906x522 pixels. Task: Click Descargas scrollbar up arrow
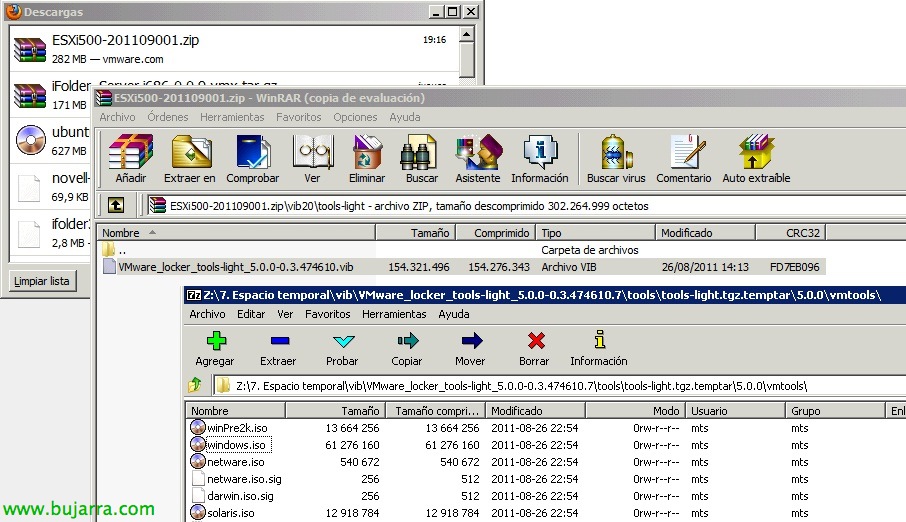pos(466,35)
